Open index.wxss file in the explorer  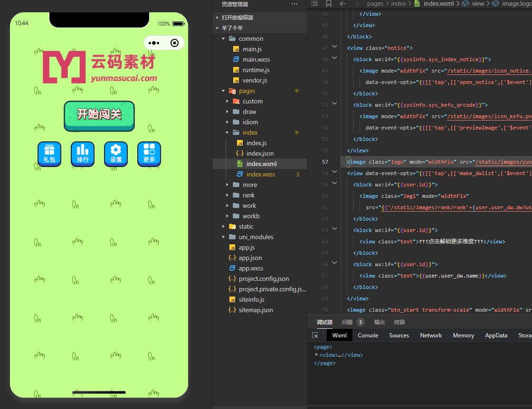tap(260, 175)
